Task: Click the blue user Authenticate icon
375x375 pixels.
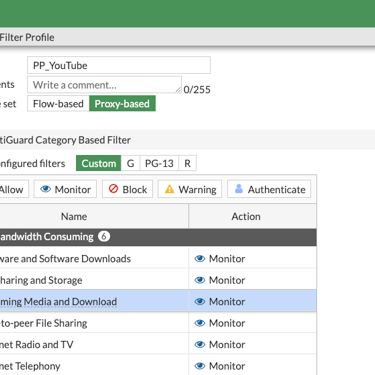Action: click(x=239, y=189)
